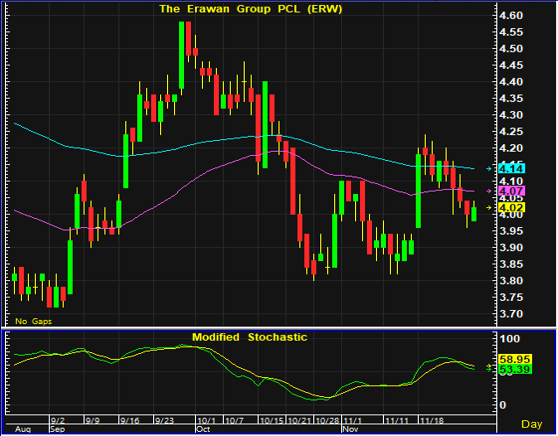558x436 pixels.
Task: Click the Aug month label
Action: coord(23,429)
